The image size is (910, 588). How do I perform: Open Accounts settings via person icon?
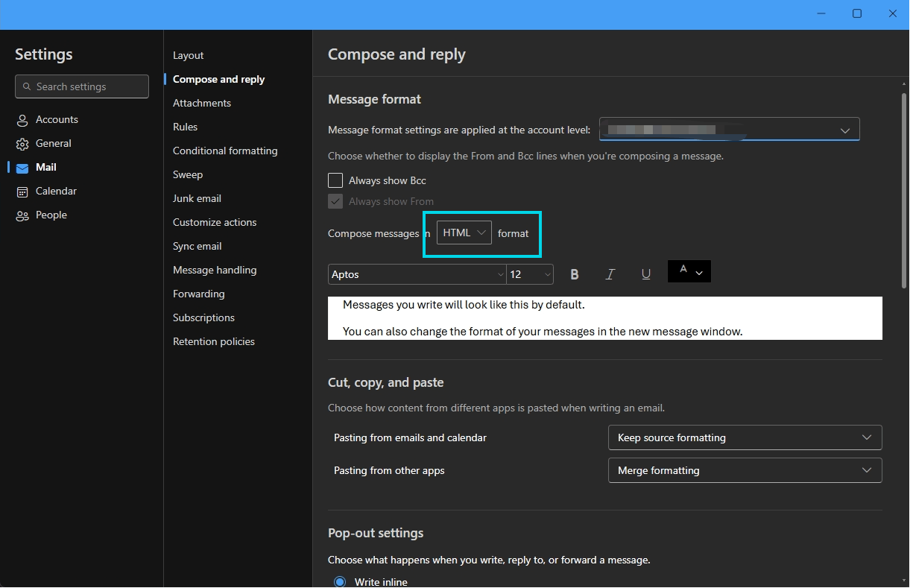(x=22, y=120)
